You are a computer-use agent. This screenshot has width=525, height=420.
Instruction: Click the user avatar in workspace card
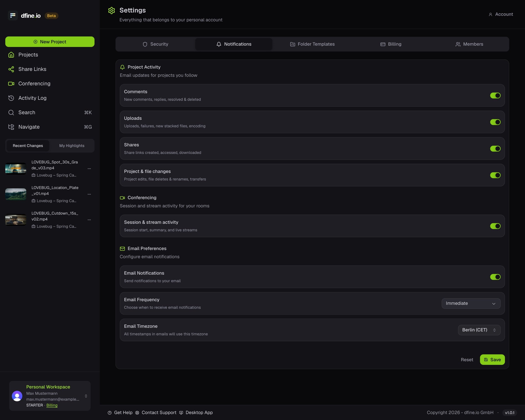click(x=17, y=396)
